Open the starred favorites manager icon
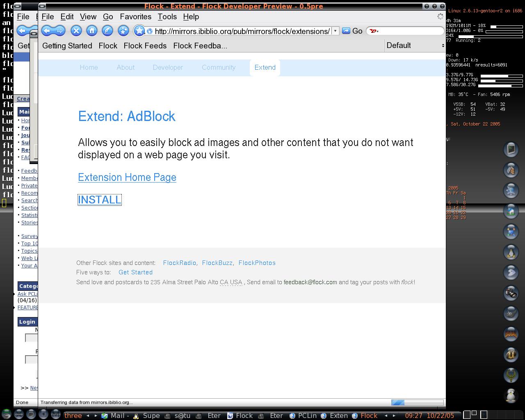Viewport: 525px width, 420px height. click(x=123, y=31)
